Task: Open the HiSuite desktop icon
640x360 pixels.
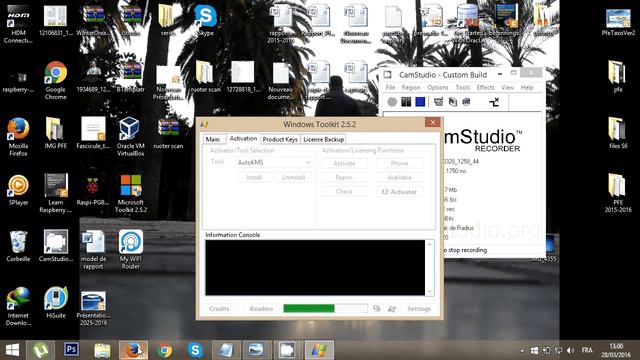Action: tap(56, 302)
